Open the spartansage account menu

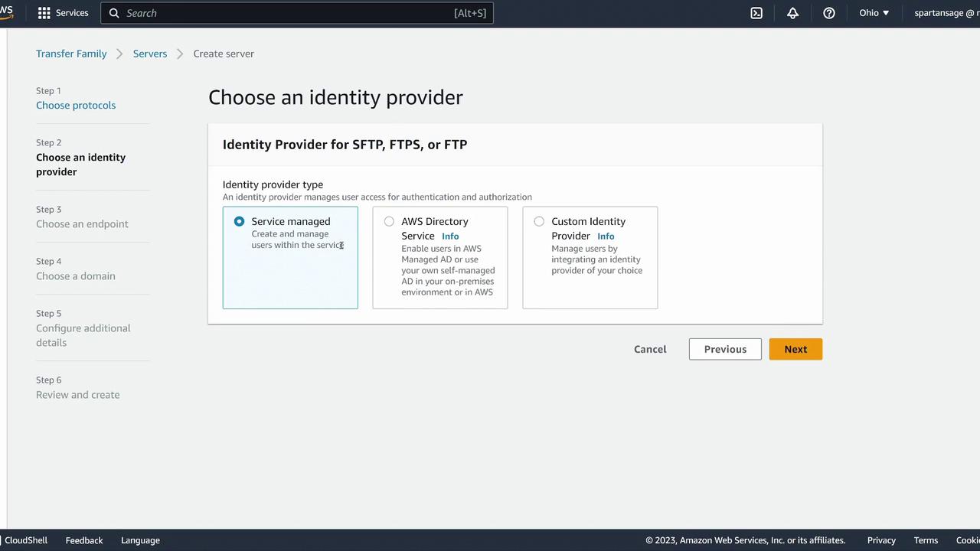click(946, 13)
